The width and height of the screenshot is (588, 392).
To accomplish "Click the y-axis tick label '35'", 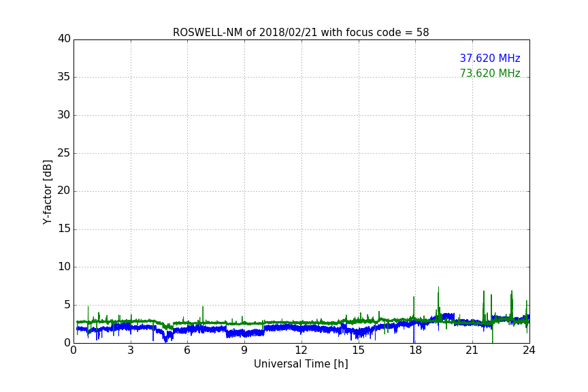I will [x=64, y=77].
